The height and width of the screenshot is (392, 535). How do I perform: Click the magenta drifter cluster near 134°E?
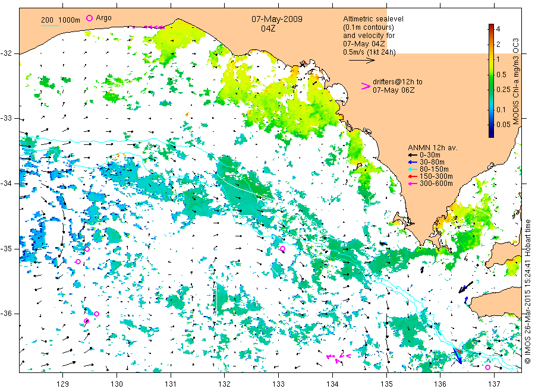coord(338,358)
